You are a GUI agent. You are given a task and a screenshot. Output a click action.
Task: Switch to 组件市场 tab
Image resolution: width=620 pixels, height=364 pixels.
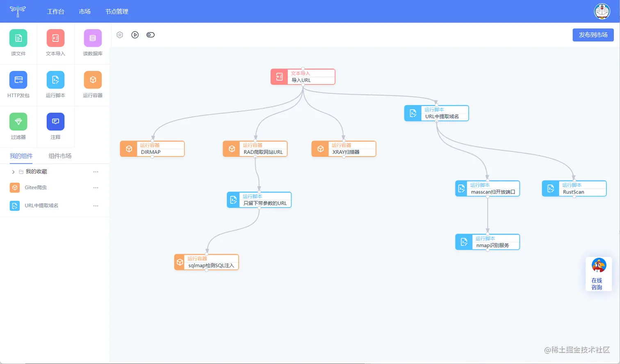point(60,156)
